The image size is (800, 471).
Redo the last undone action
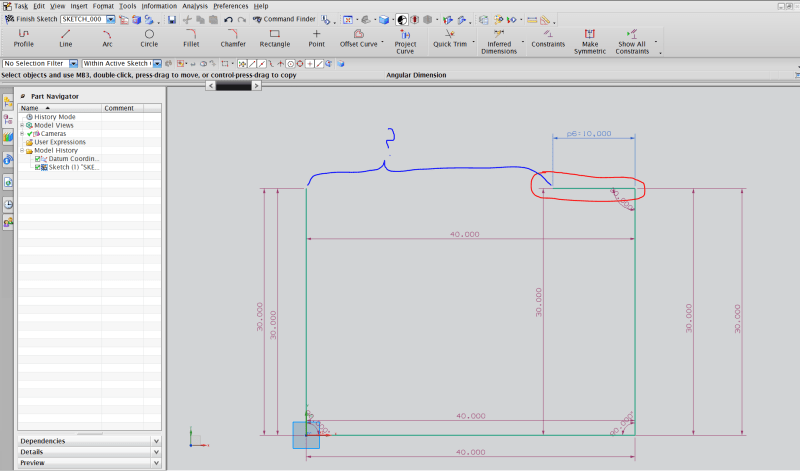[241, 19]
